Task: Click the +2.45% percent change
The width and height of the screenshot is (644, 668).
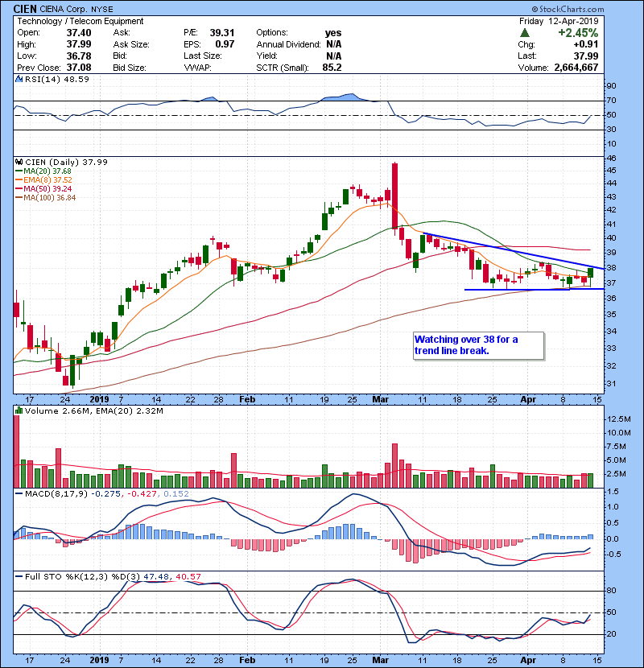Action: [x=578, y=32]
